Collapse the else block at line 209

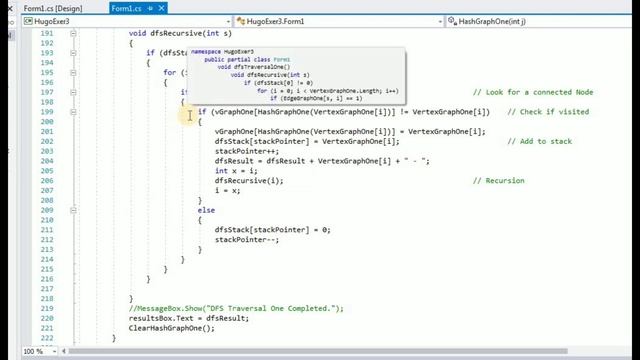point(73,210)
